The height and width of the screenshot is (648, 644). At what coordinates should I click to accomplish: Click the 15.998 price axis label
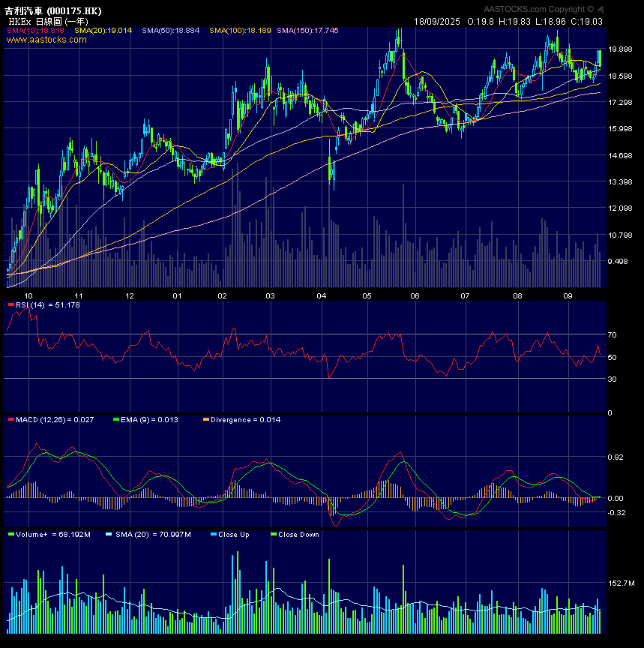[620, 128]
